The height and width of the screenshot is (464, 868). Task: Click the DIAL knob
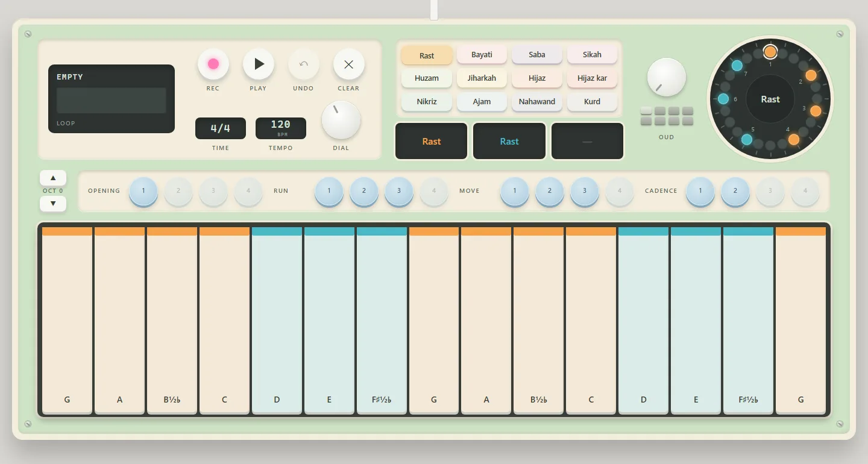pyautogui.click(x=341, y=120)
